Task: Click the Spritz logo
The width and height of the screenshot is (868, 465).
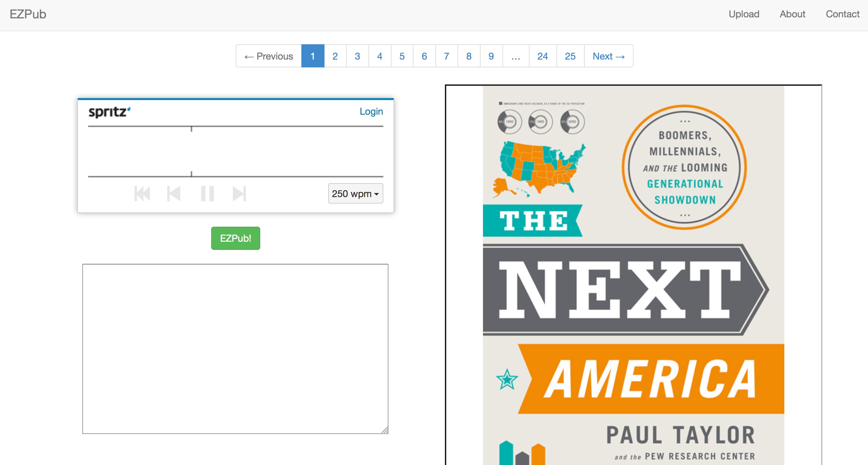Action: coord(109,112)
